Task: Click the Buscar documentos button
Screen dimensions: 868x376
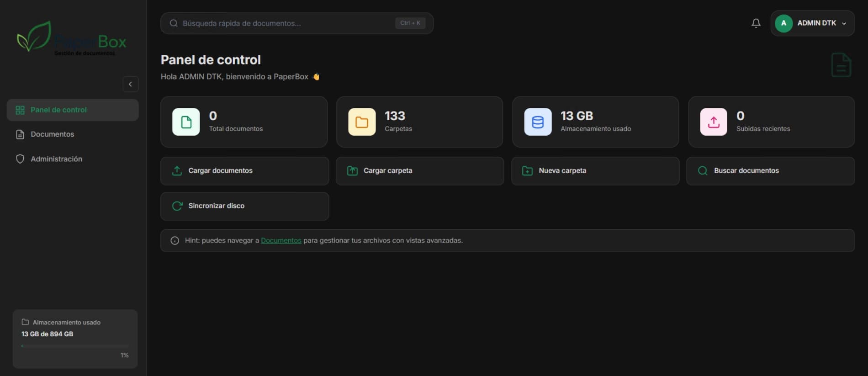Action: point(771,171)
